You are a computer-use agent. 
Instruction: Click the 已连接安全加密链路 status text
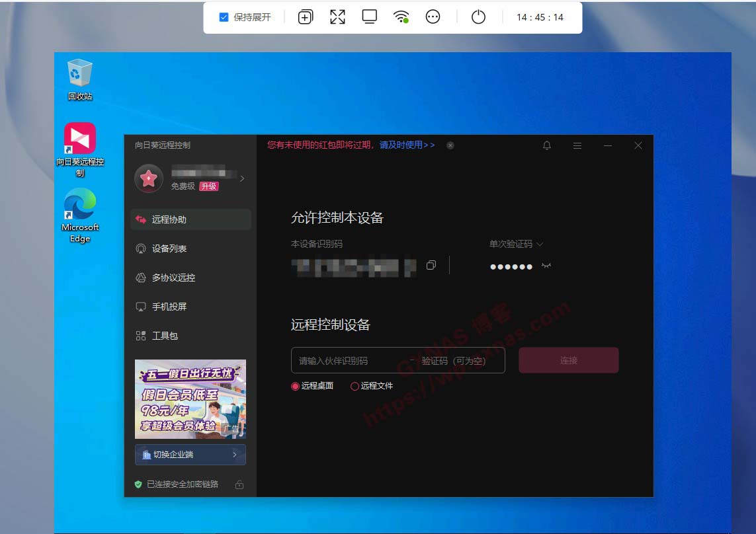tap(183, 484)
